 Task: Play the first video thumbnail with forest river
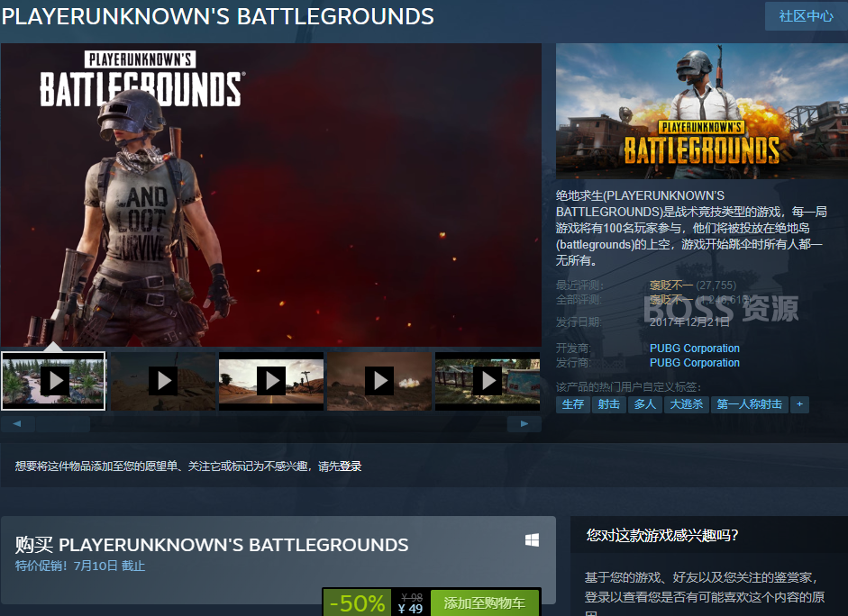pos(53,381)
